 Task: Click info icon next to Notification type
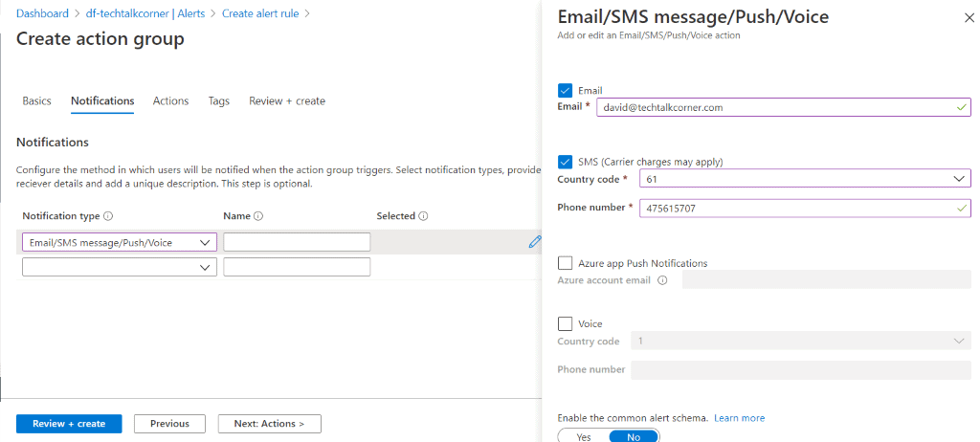108,216
